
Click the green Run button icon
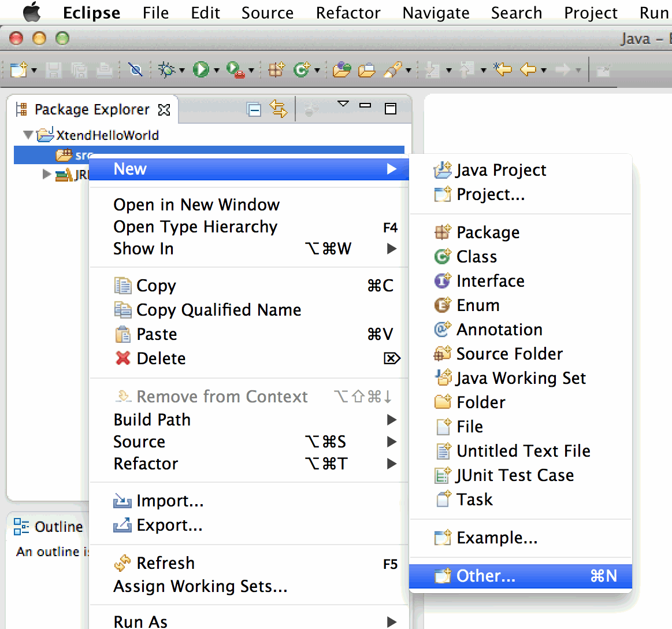[x=201, y=70]
